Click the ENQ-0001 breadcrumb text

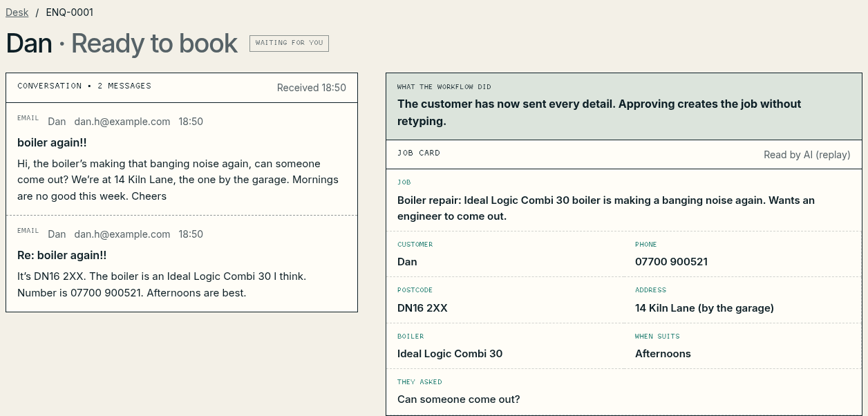click(70, 12)
